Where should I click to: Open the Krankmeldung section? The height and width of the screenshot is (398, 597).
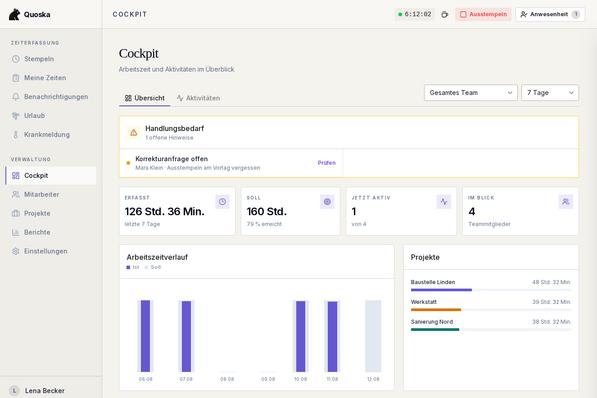(x=51, y=134)
